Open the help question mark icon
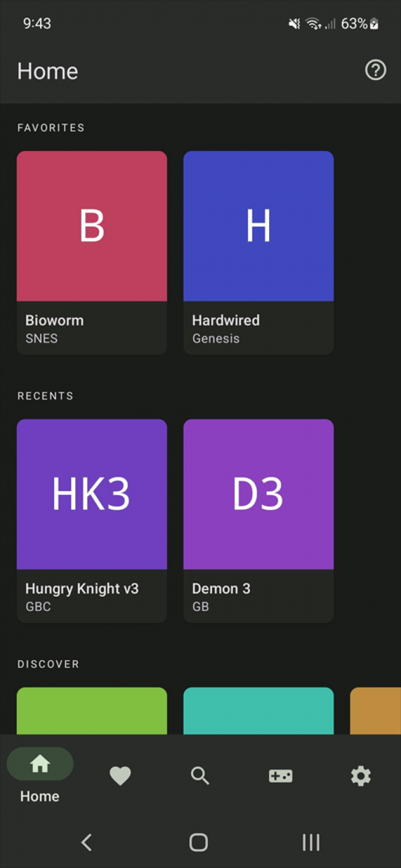Image resolution: width=401 pixels, height=868 pixels. point(375,70)
